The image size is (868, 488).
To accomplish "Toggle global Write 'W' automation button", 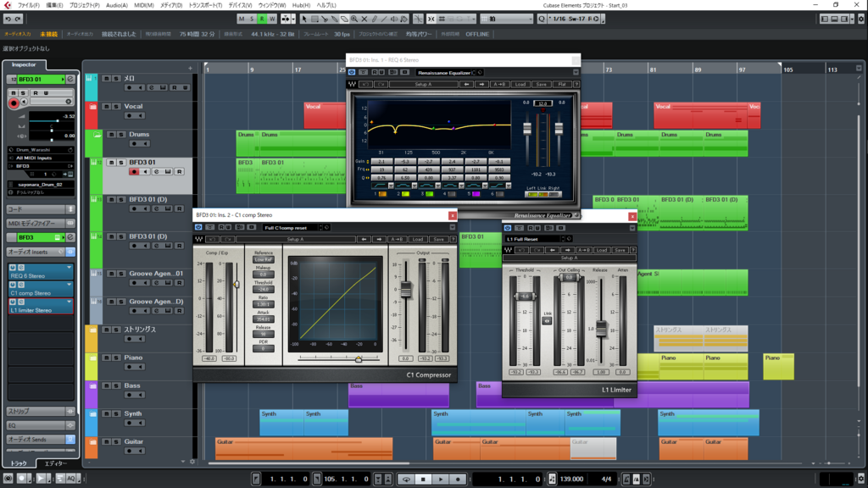I will [x=272, y=19].
